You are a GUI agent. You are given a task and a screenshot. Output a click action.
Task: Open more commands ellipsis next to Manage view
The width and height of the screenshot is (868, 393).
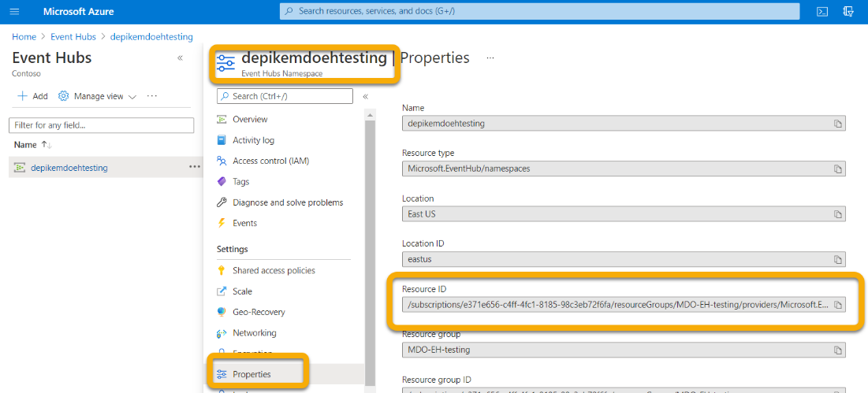click(152, 96)
